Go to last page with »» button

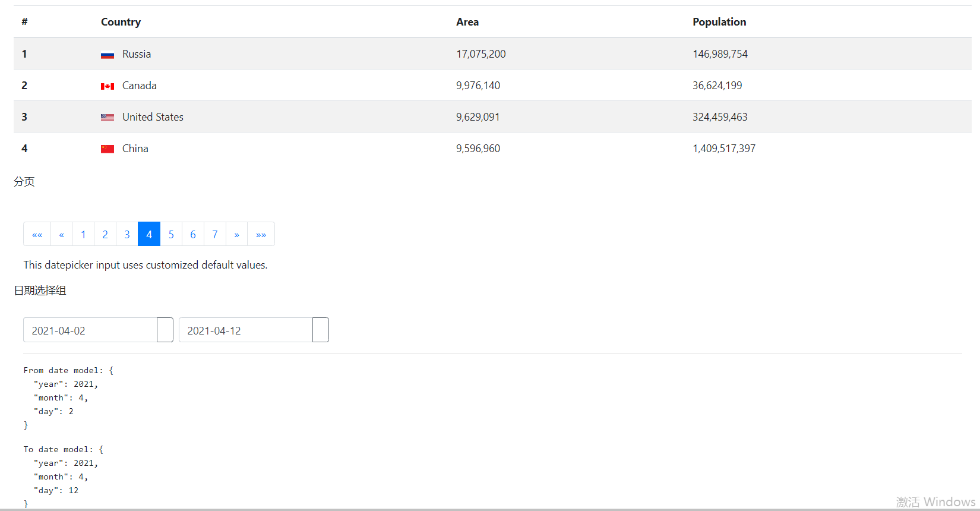click(261, 234)
